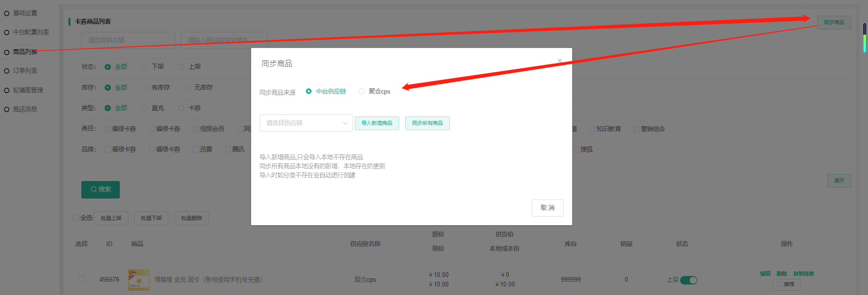The height and width of the screenshot is (295, 868).
Task: Open 基础设置 in sidebar
Action: 25,13
